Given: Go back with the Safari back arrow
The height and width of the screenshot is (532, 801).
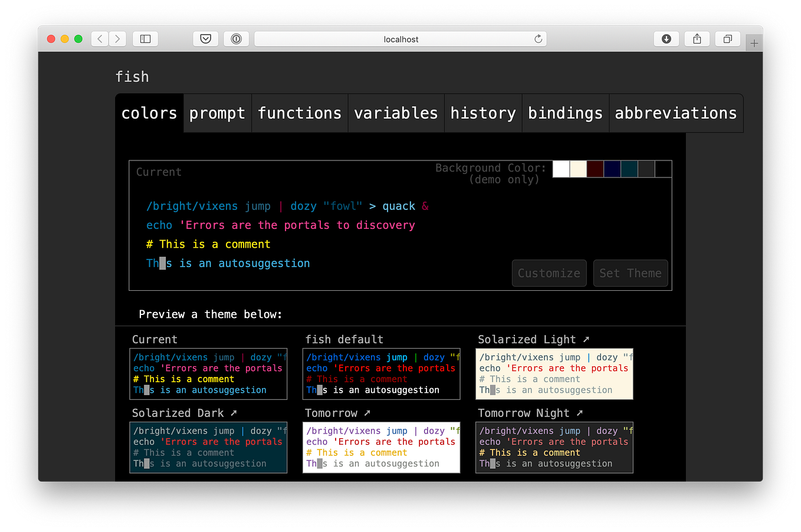Looking at the screenshot, I should click(100, 39).
